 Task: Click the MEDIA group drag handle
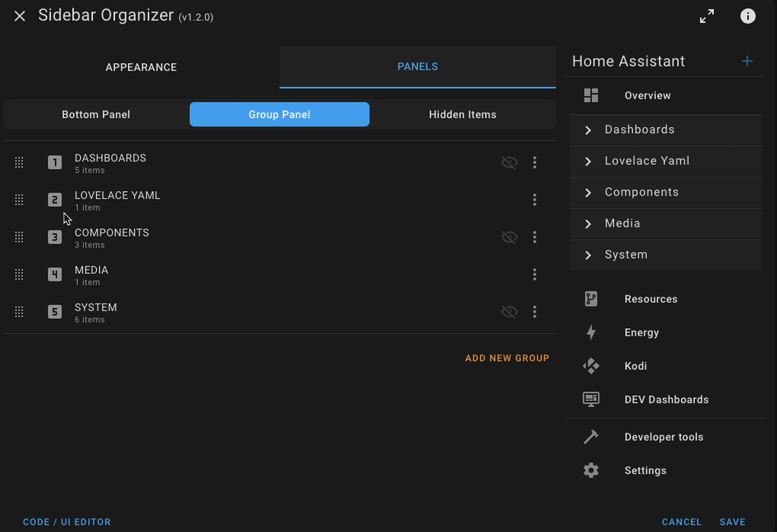(19, 275)
